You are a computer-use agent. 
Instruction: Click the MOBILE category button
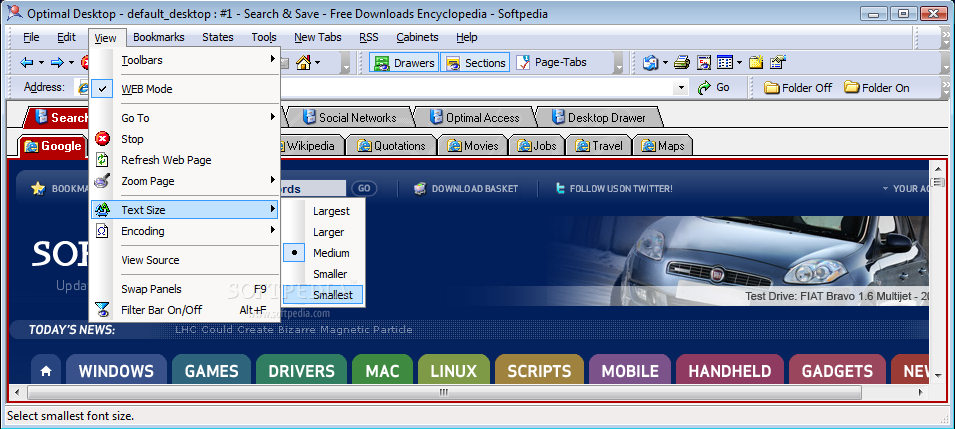coord(630,370)
